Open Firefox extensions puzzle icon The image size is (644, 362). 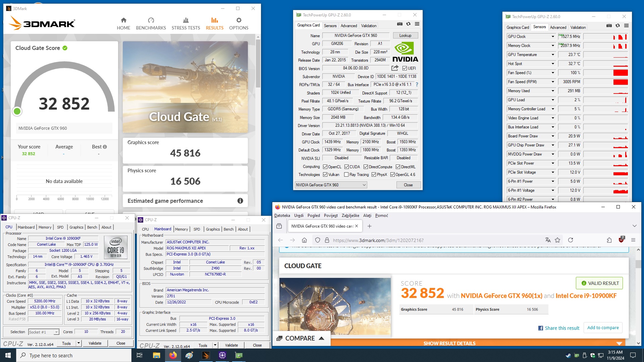(609, 240)
